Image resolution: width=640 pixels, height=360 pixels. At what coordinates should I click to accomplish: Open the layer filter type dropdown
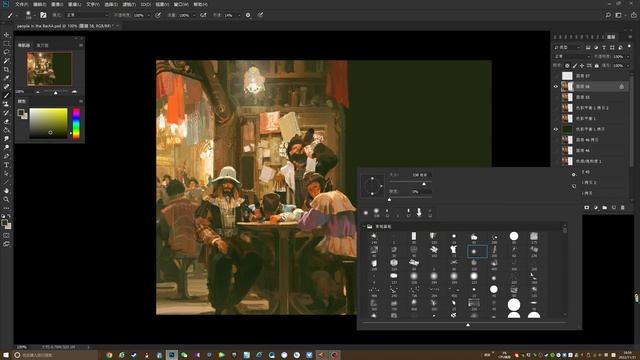point(568,47)
